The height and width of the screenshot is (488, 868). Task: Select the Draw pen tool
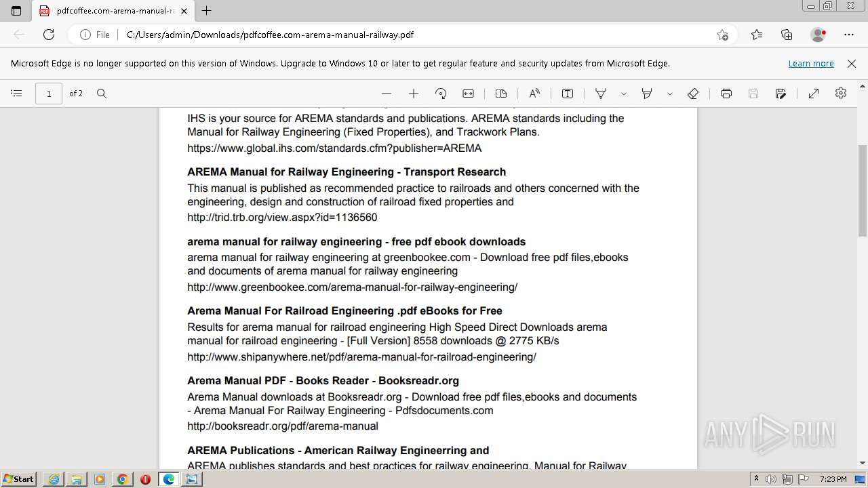(x=601, y=94)
